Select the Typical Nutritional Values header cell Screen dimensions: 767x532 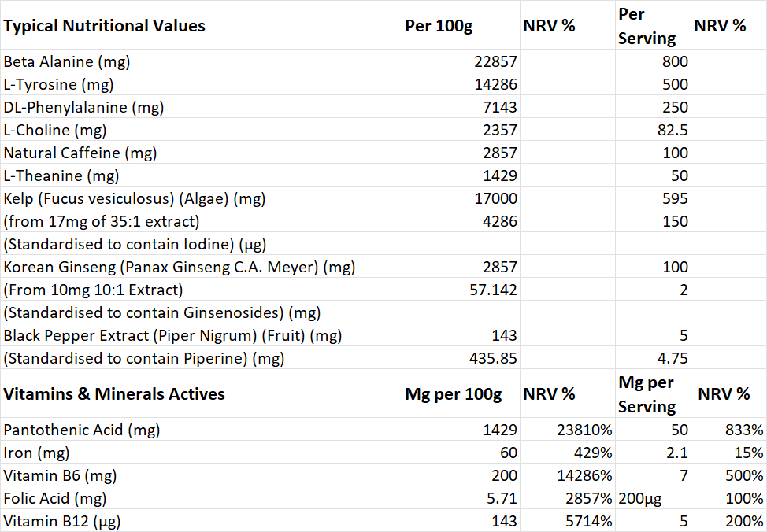(201, 25)
